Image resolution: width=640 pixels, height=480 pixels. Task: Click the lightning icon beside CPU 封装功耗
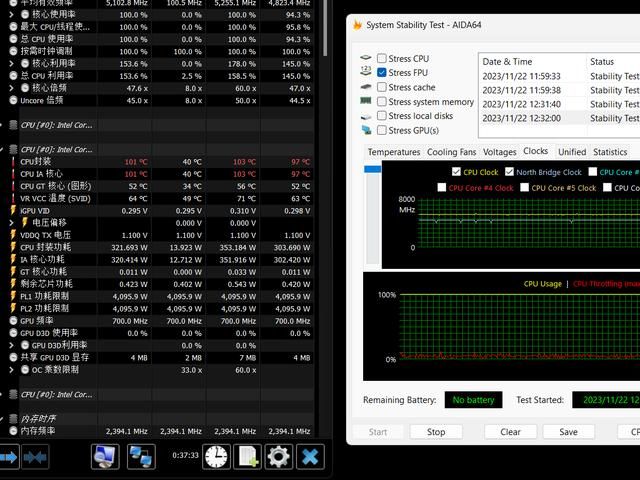[13, 247]
